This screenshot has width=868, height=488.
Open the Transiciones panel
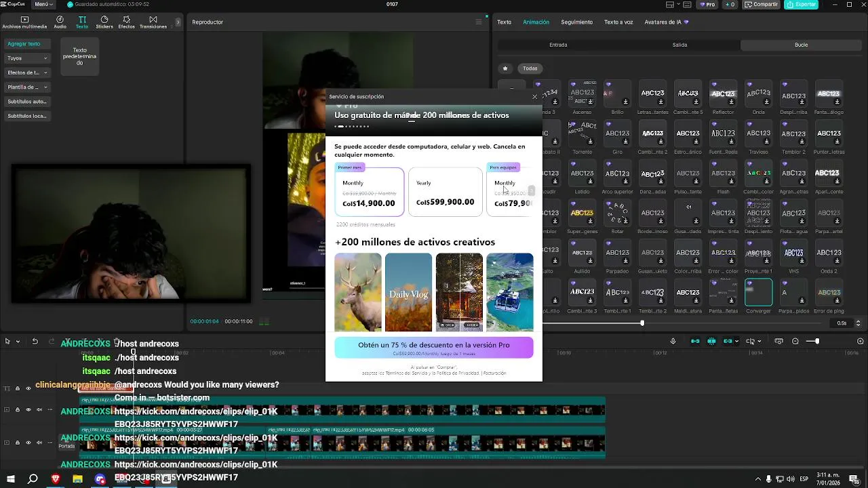(153, 22)
